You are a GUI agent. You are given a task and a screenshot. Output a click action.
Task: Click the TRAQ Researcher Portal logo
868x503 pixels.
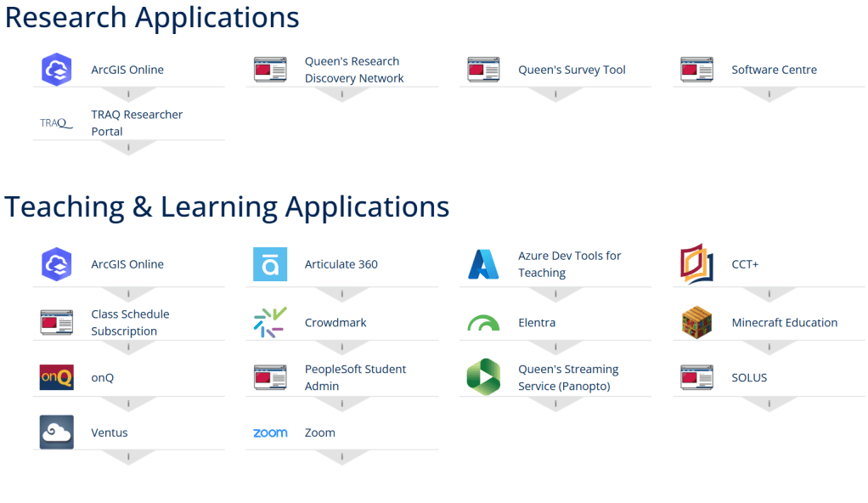coord(57,123)
